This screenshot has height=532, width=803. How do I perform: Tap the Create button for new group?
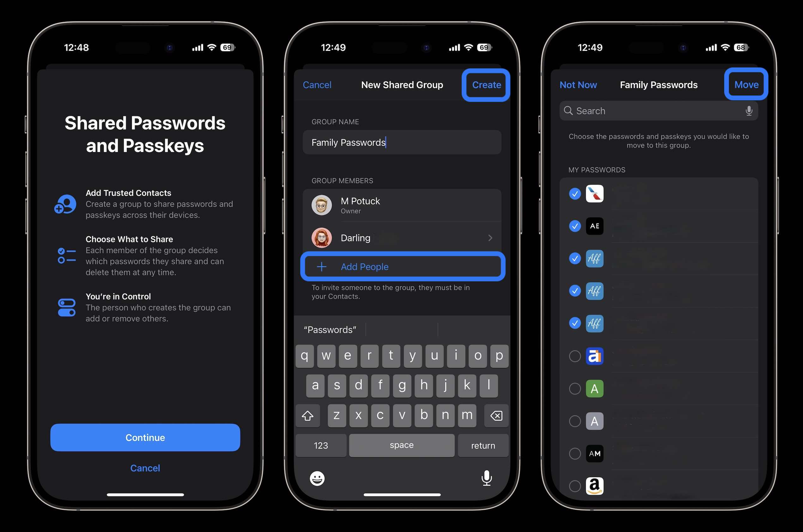coord(487,84)
